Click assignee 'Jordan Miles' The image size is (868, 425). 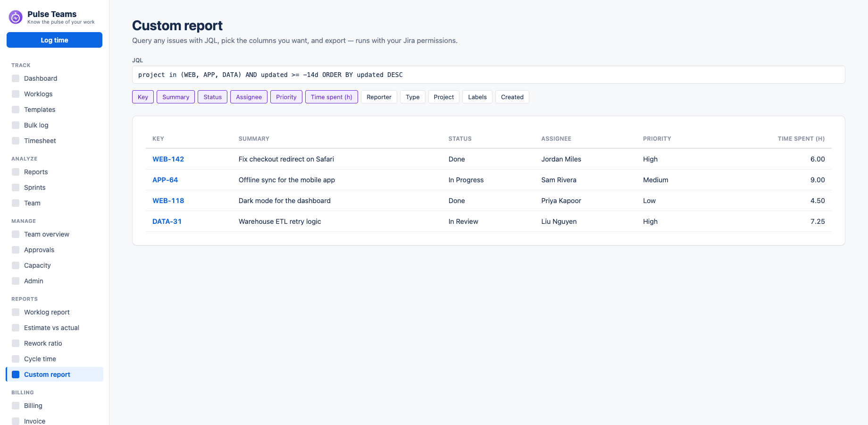pos(561,159)
